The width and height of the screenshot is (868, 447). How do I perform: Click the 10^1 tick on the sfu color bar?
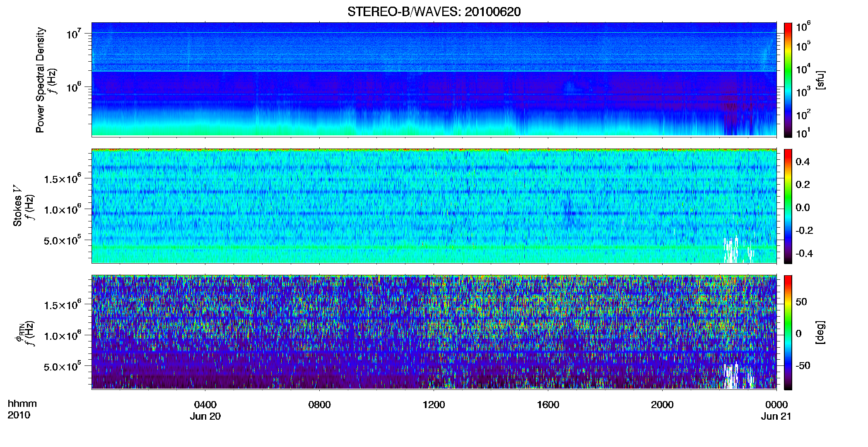click(x=803, y=133)
